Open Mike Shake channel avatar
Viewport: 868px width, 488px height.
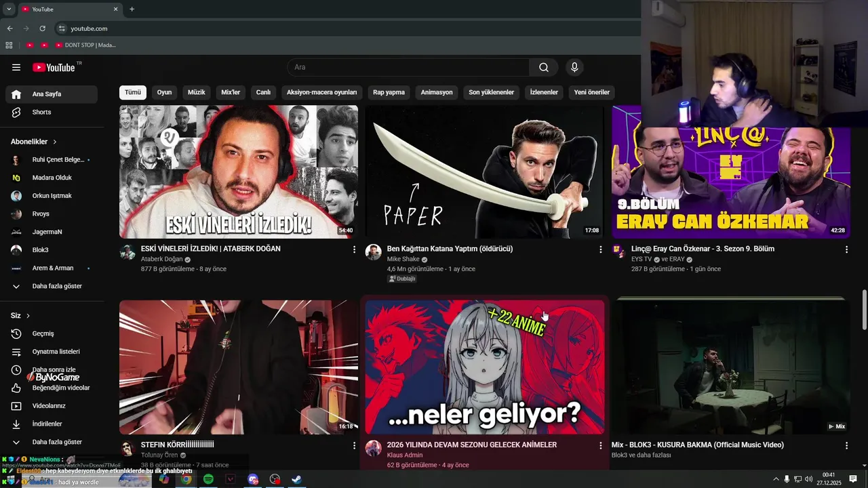click(x=373, y=253)
